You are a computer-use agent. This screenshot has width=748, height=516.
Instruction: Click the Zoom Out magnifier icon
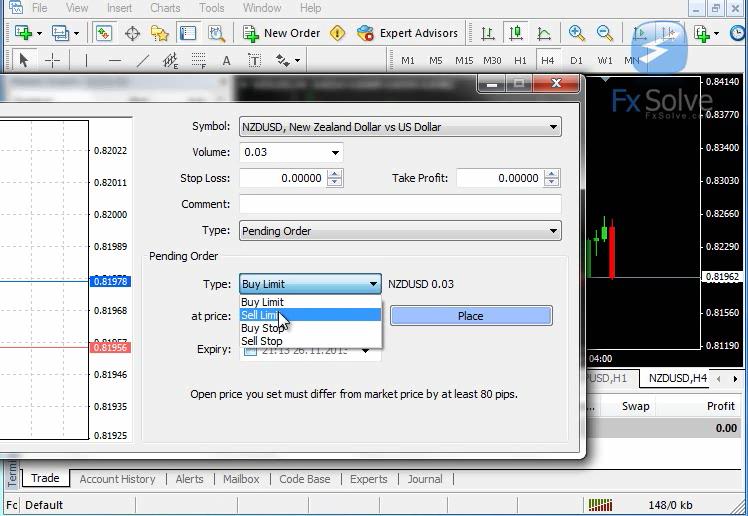click(605, 33)
